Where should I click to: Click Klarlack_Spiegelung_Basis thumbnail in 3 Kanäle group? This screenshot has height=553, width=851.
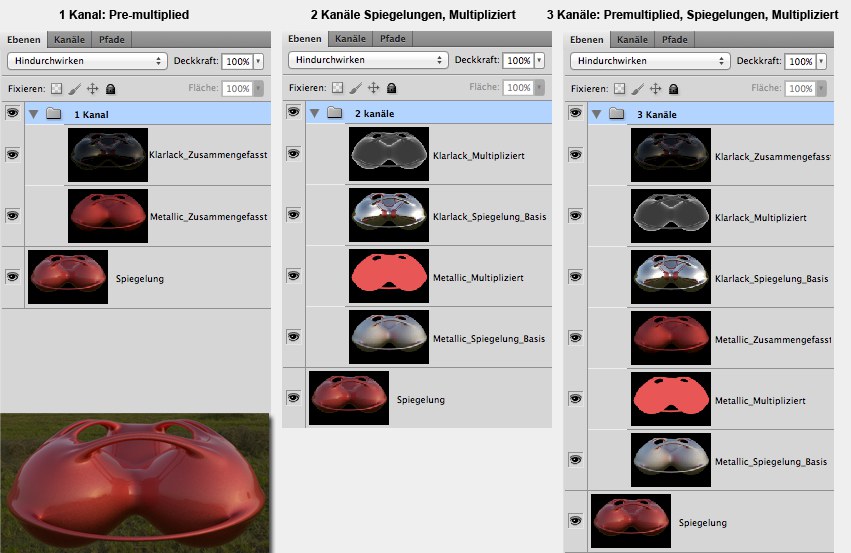[x=670, y=279]
